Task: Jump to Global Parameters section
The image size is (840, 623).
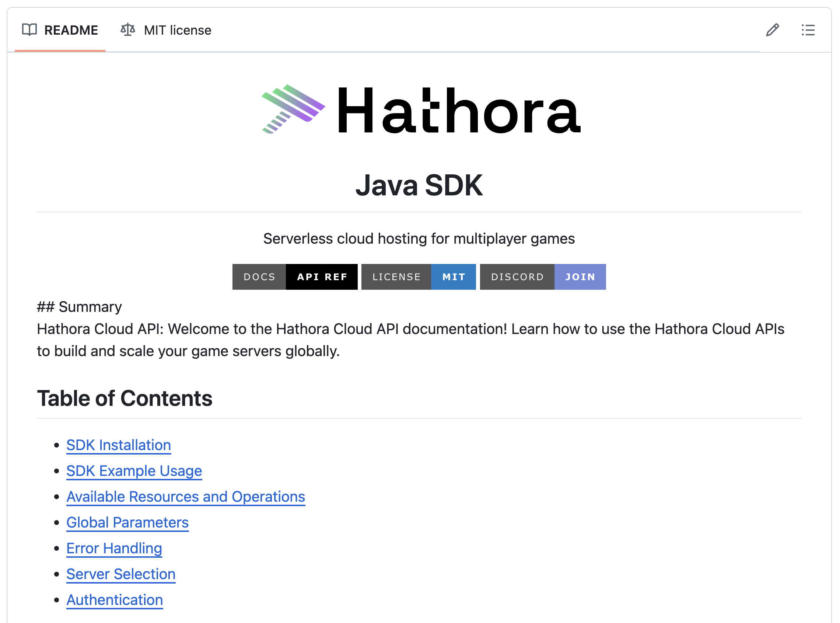Action: 127,522
